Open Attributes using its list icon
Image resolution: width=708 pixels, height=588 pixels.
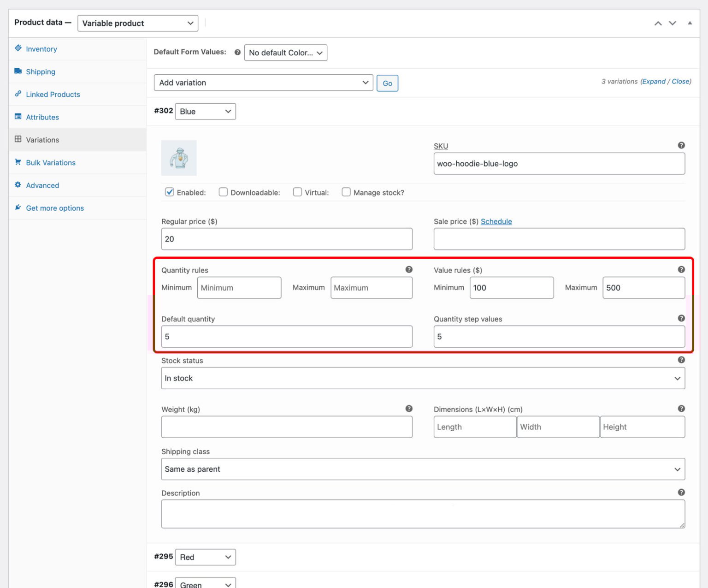pos(18,116)
